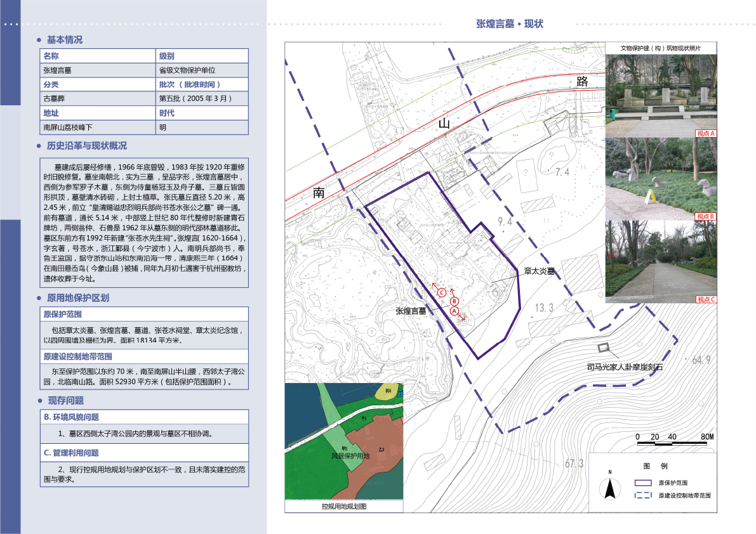Viewport: 756px width, 534px height.
Task: Click the 13.3 elevation number on map
Action: (545, 308)
